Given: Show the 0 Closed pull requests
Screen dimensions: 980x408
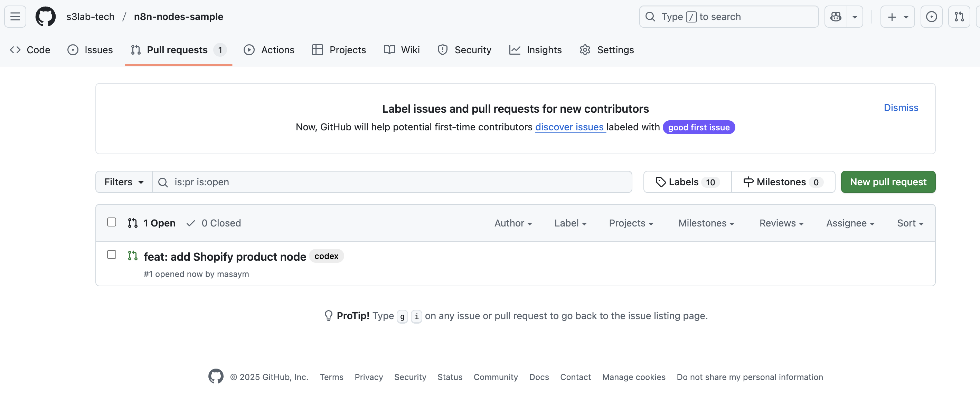Looking at the screenshot, I should coord(214,223).
